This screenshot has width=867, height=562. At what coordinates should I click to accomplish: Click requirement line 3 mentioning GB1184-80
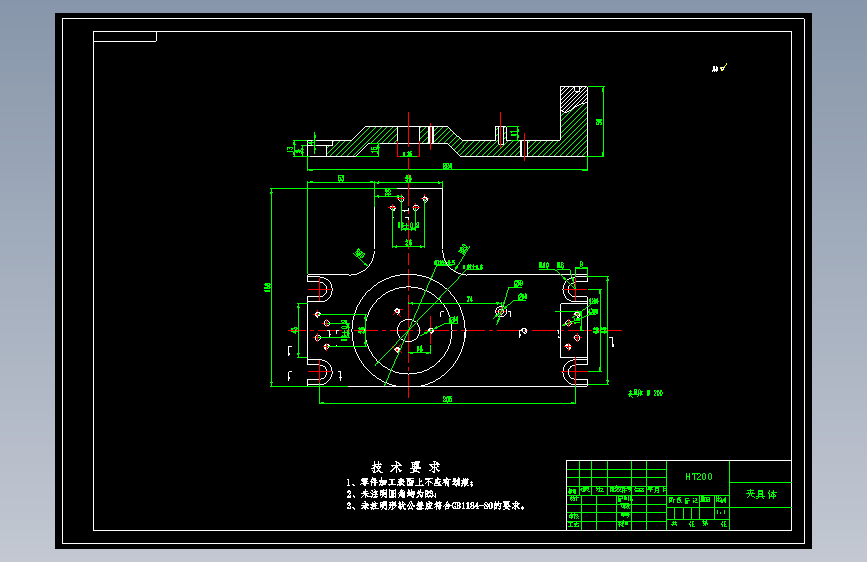(436, 506)
